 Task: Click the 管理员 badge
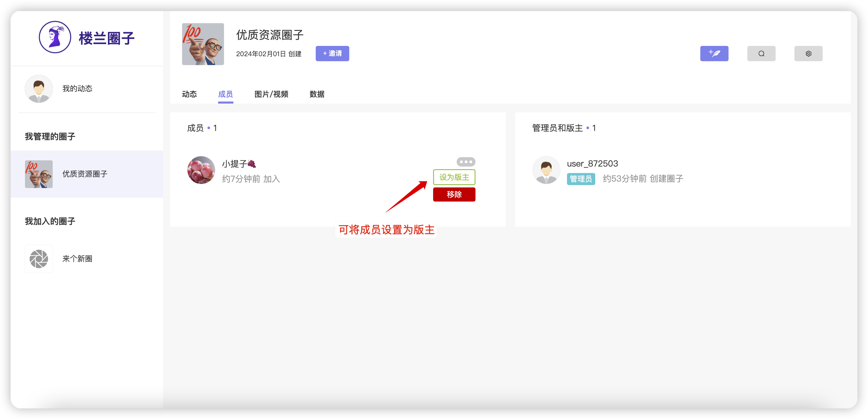click(x=581, y=179)
